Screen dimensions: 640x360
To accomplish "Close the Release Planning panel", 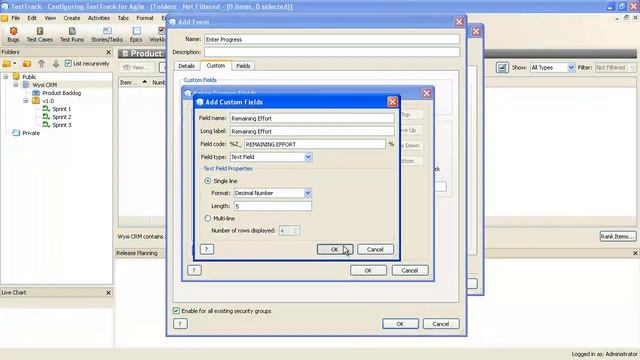I will (x=635, y=253).
